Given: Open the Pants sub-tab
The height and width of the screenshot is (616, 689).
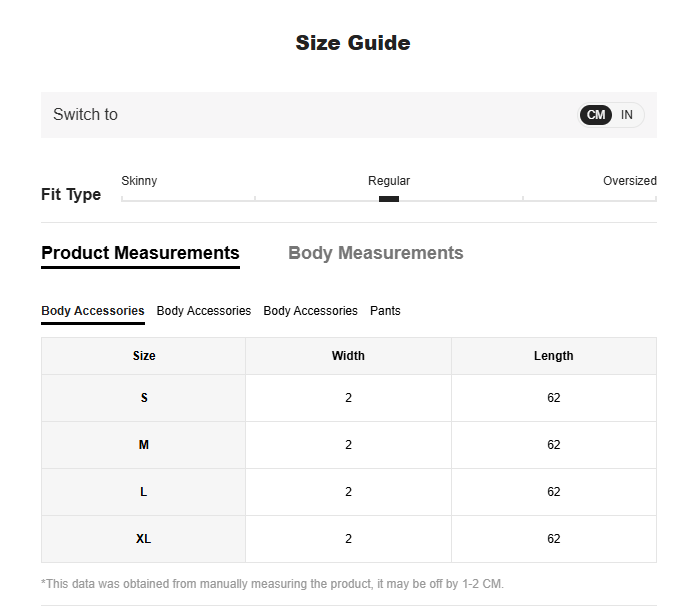Looking at the screenshot, I should click(x=385, y=311).
